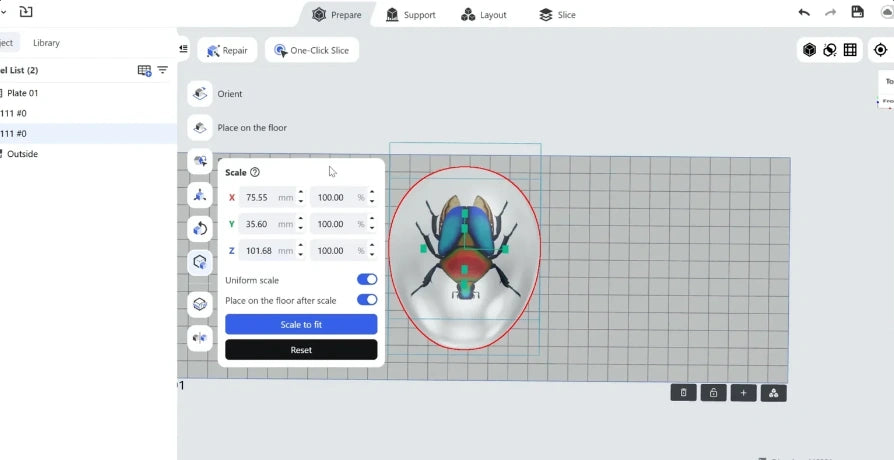
Task: Select the Rotate tool icon
Action: (x=200, y=229)
